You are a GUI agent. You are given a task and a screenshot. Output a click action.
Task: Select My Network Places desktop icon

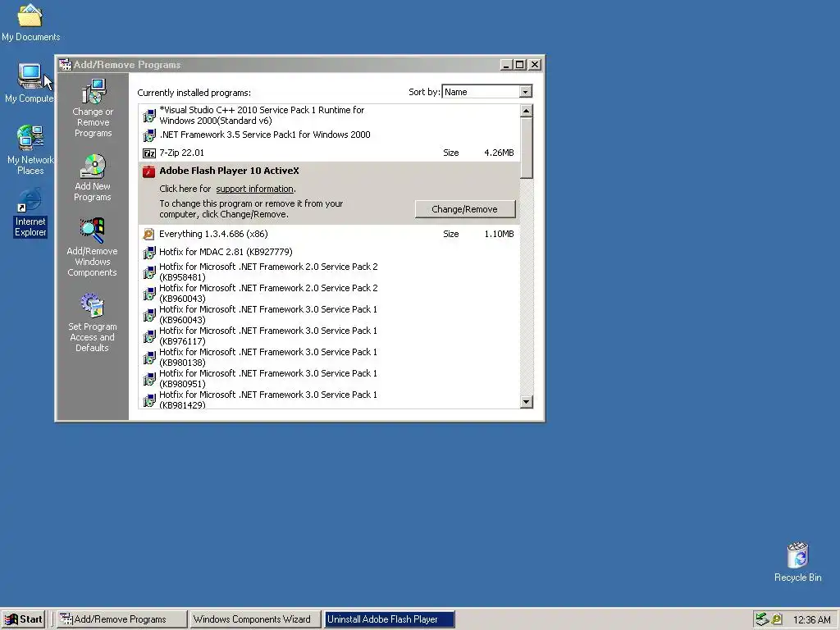[30, 138]
